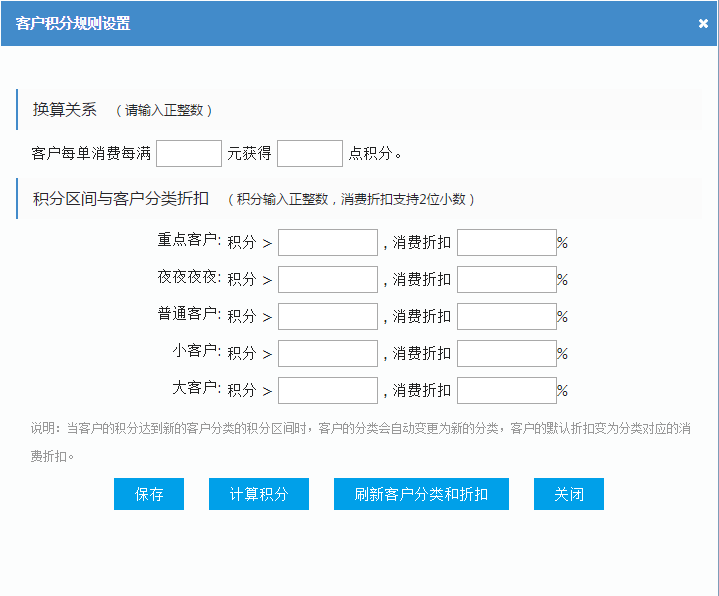The width and height of the screenshot is (719, 596).
Task: Click the 普通客户 积分 threshold field
Action: [328, 317]
